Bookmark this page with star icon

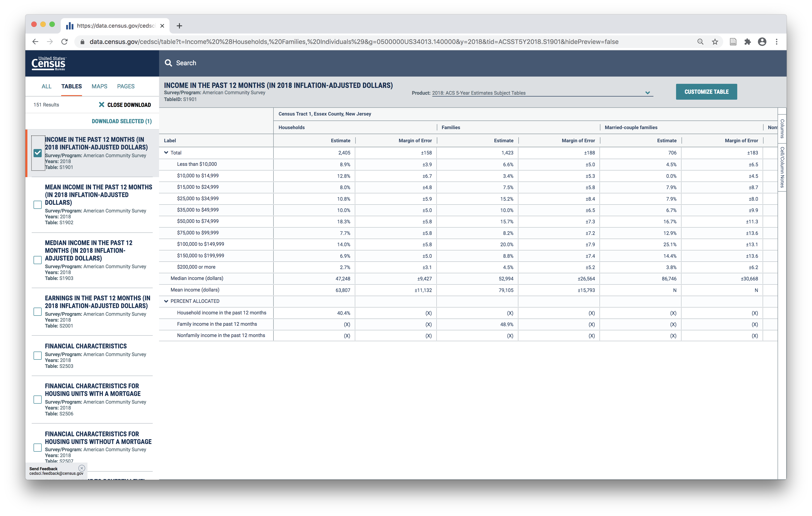715,42
